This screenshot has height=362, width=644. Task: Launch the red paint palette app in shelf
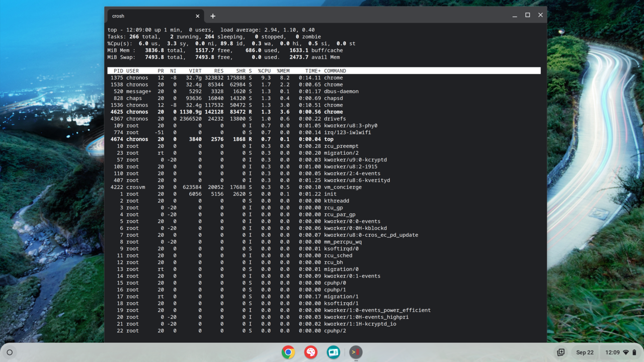[x=311, y=352]
